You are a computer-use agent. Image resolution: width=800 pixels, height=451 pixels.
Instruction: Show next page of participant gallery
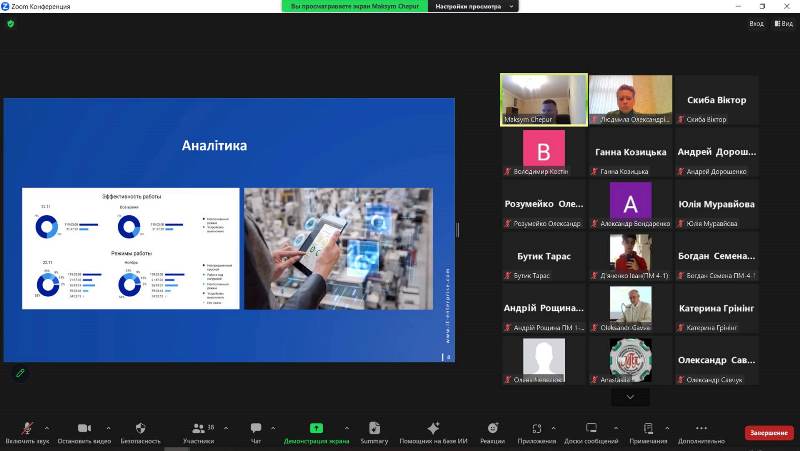[x=630, y=397]
